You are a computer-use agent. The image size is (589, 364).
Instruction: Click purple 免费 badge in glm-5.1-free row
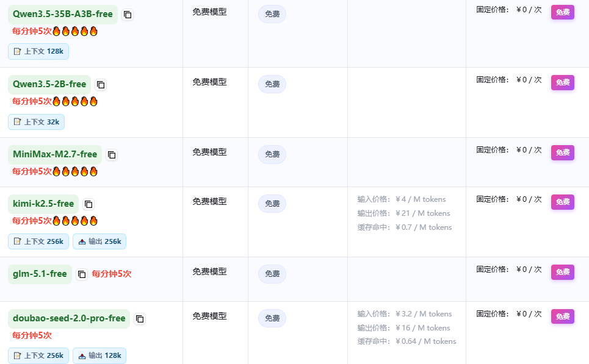pyautogui.click(x=563, y=272)
